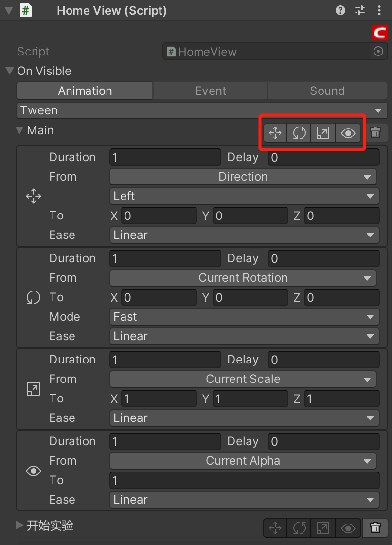Select the Scale animation icon in Main
Viewport: 392px width, 545px height.
322,132
